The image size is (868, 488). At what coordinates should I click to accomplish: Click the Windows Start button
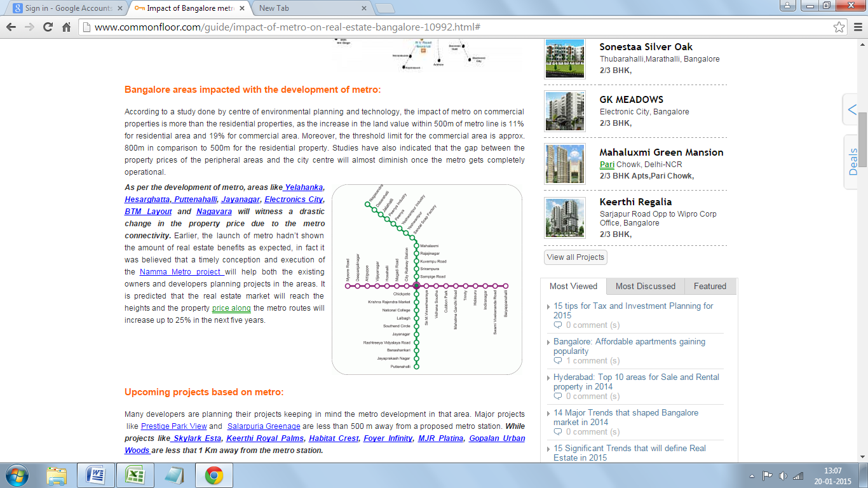(17, 475)
